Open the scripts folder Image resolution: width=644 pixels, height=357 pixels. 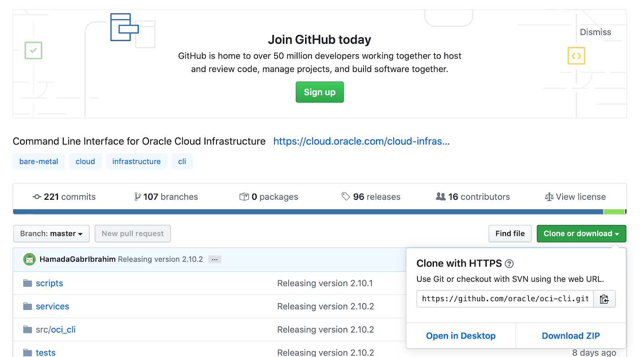[50, 283]
